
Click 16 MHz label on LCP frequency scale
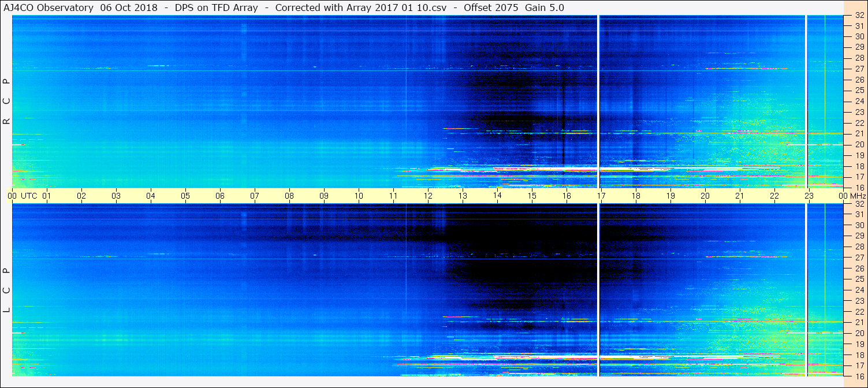pyautogui.click(x=859, y=376)
